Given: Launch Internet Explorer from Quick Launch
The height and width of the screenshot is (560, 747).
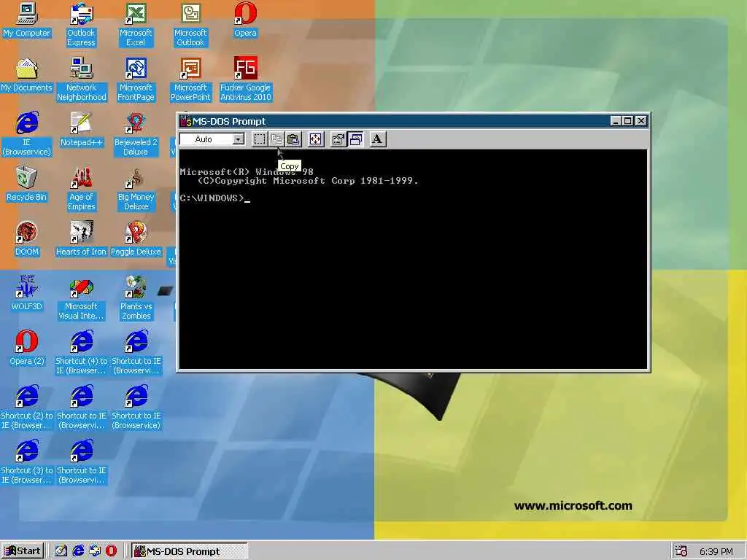Looking at the screenshot, I should coord(77,551).
